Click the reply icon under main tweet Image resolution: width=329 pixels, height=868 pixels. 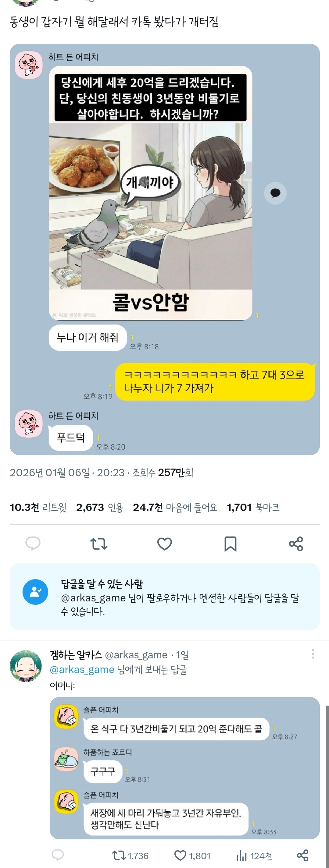point(33,543)
